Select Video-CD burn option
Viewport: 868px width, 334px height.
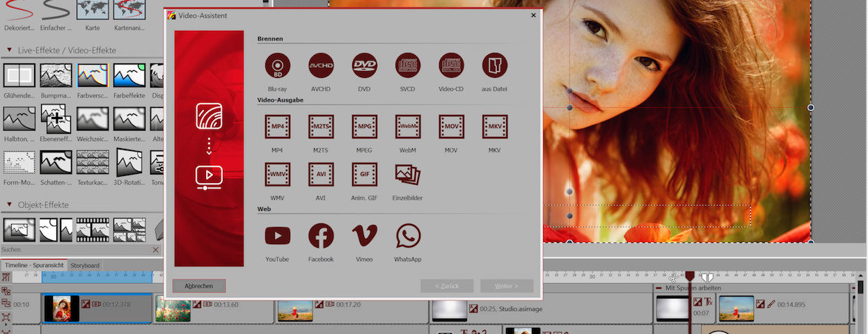click(451, 65)
